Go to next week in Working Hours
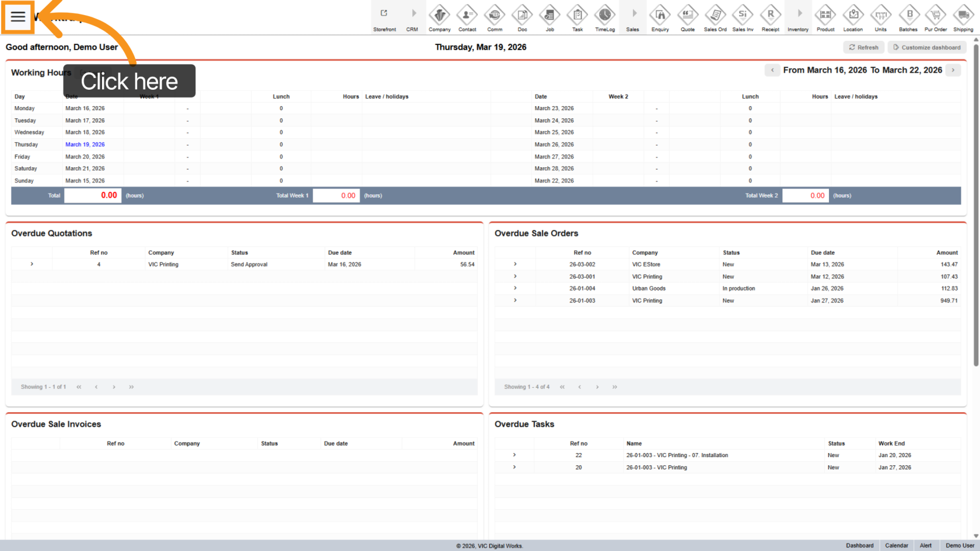 coord(953,70)
